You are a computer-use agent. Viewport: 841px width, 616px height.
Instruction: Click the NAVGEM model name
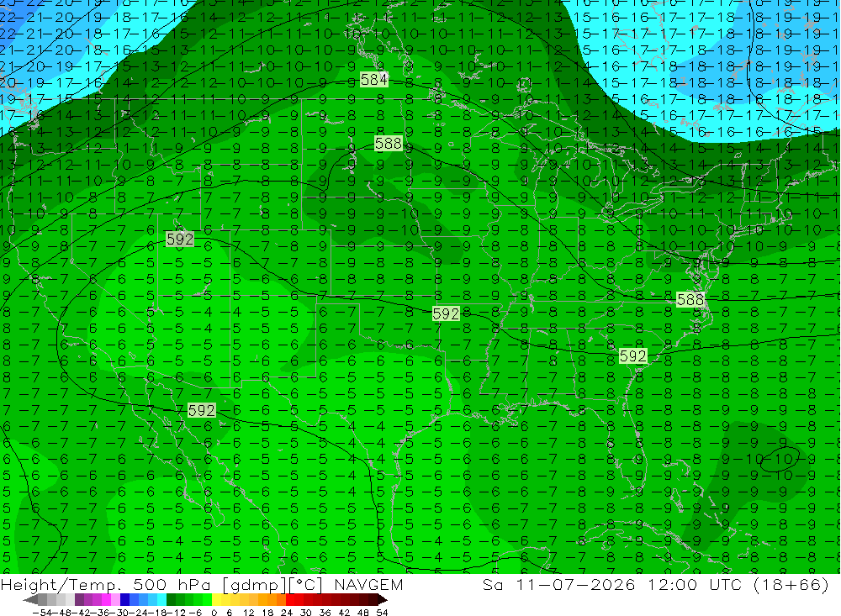[x=369, y=584]
